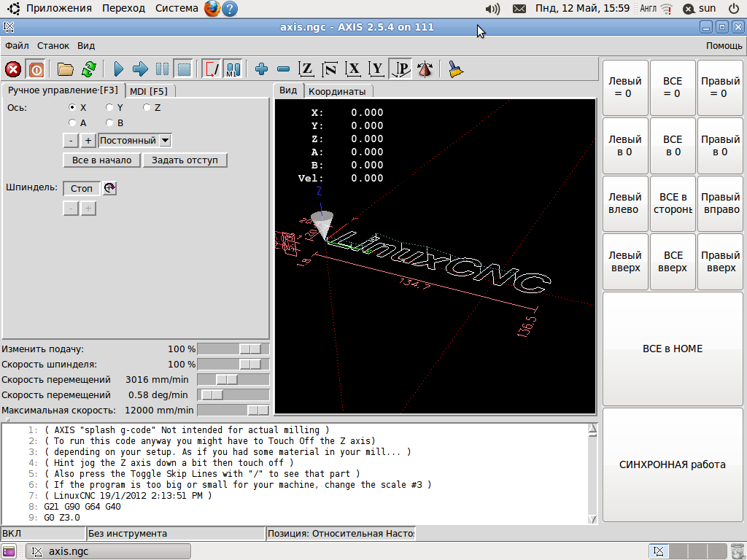This screenshot has height=560, width=747.
Task: Open the Файл menu
Action: tap(17, 45)
